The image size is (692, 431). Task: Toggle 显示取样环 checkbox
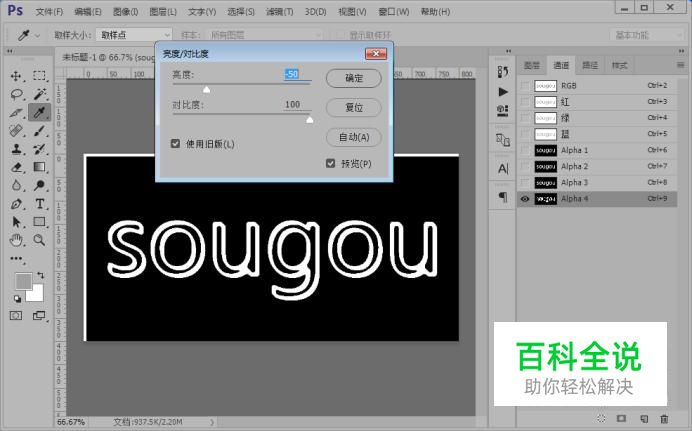340,35
